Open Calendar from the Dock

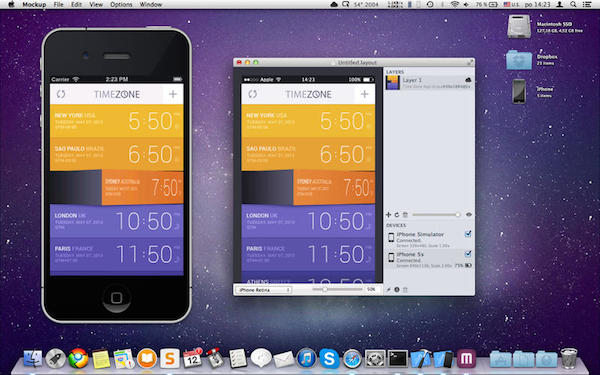click(x=192, y=359)
